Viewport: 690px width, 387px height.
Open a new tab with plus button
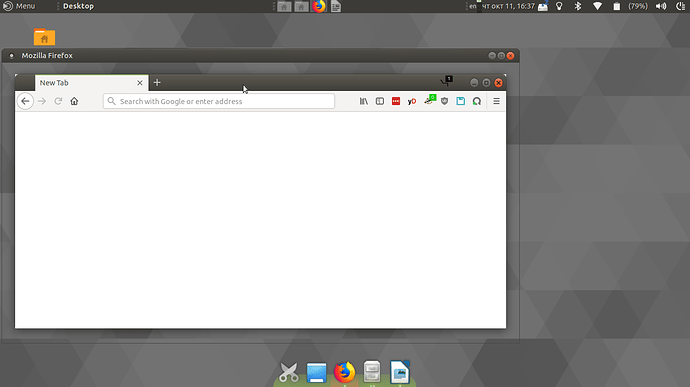tap(157, 82)
